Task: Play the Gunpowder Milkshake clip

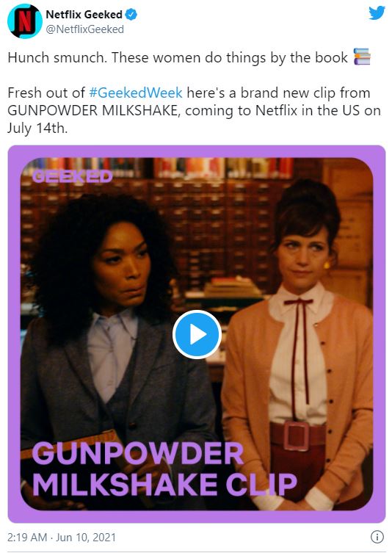Action: point(197,334)
